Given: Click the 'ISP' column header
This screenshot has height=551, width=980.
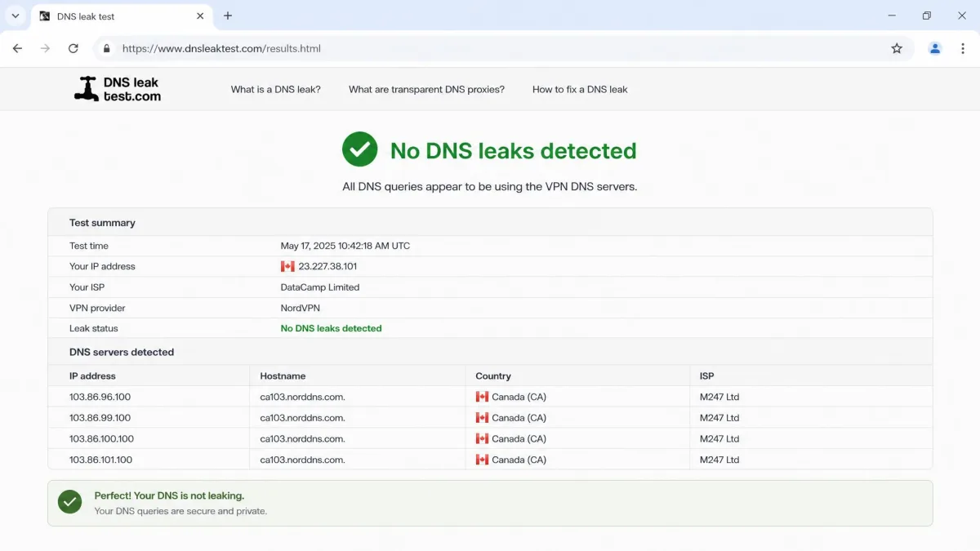Looking at the screenshot, I should point(707,376).
